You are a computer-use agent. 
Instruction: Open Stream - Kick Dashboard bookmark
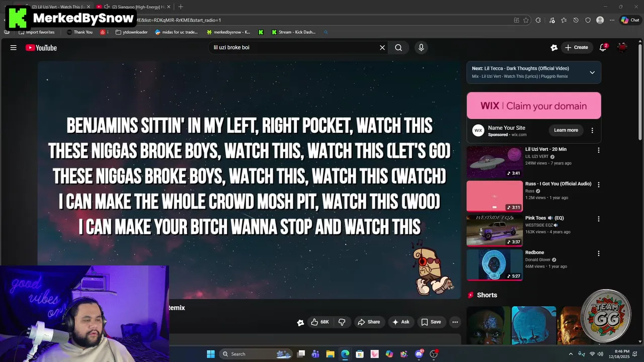pyautogui.click(x=294, y=32)
